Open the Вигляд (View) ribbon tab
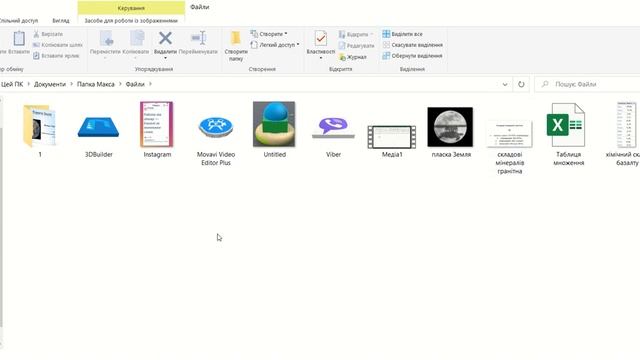 [61, 20]
